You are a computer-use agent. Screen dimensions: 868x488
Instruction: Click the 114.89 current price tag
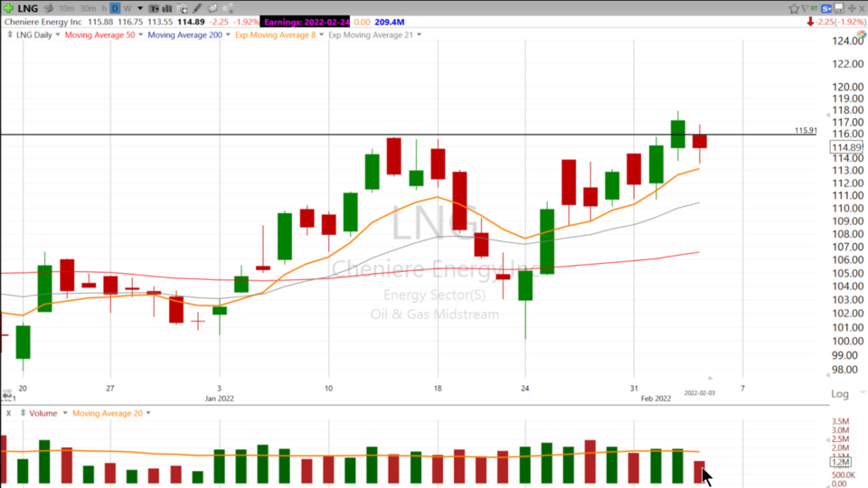[847, 147]
